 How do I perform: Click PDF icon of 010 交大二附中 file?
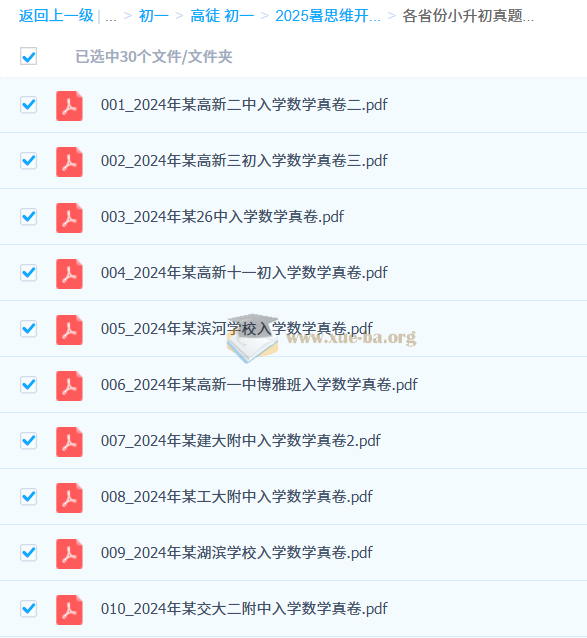(69, 610)
